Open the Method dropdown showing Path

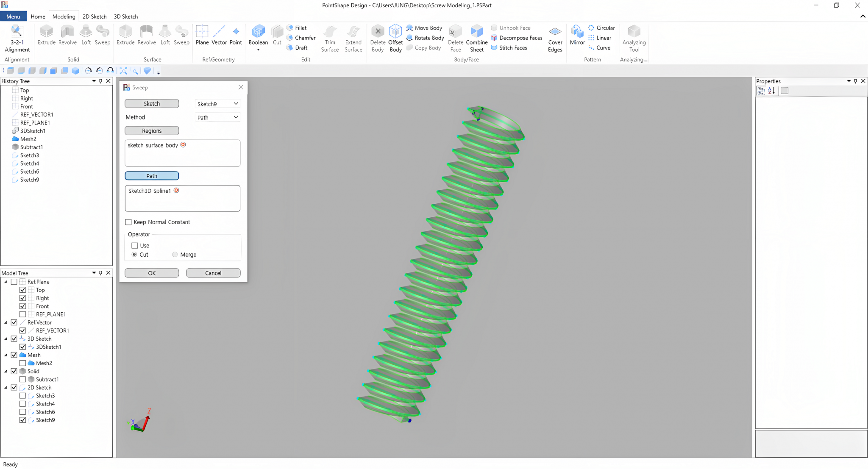coord(217,117)
